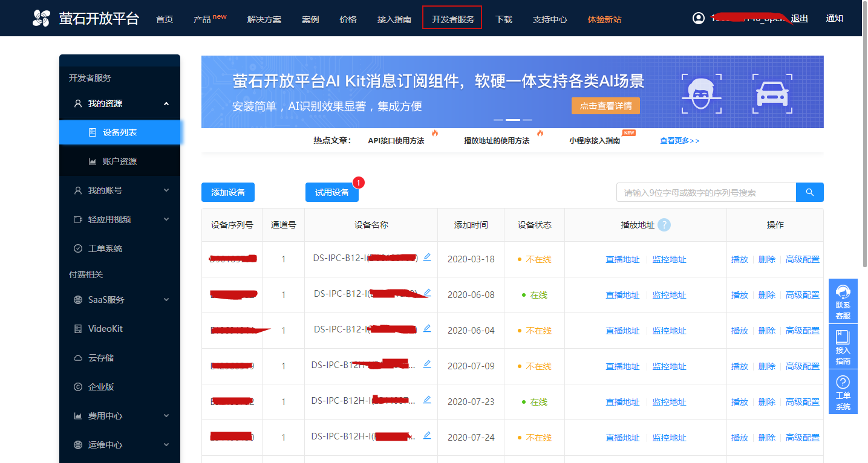Screen dimensions: 868x463
Task: Expand the 运维中心 sidebar section
Action: click(x=120, y=445)
